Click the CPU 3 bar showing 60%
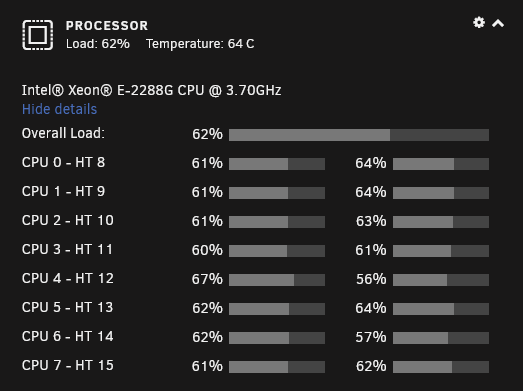Viewport: 523px width, 391px height. tap(277, 251)
